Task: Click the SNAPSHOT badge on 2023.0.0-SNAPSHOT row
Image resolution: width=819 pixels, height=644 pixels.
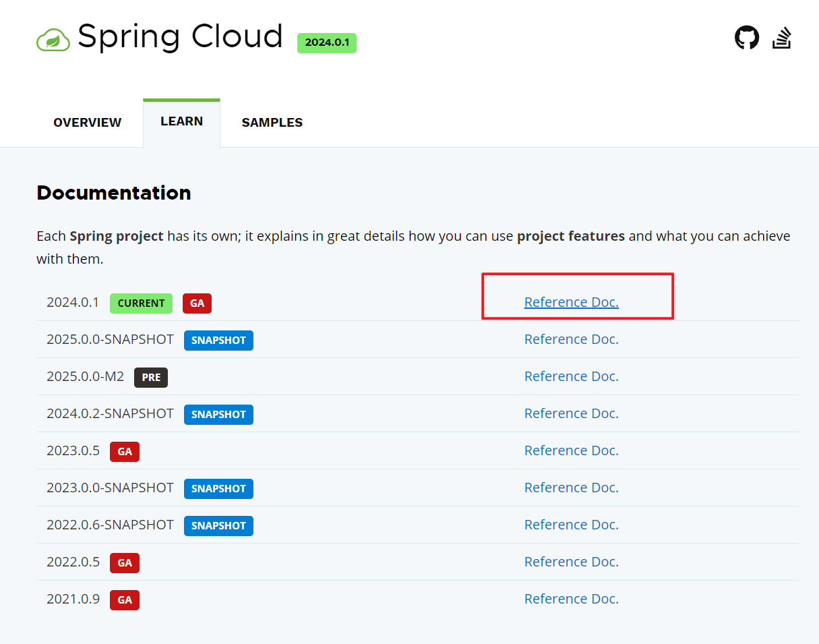Action: tap(218, 489)
